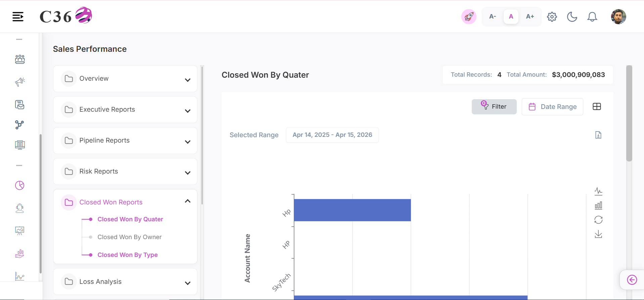Switch the chart to bar view
The image size is (644, 300).
[598, 205]
